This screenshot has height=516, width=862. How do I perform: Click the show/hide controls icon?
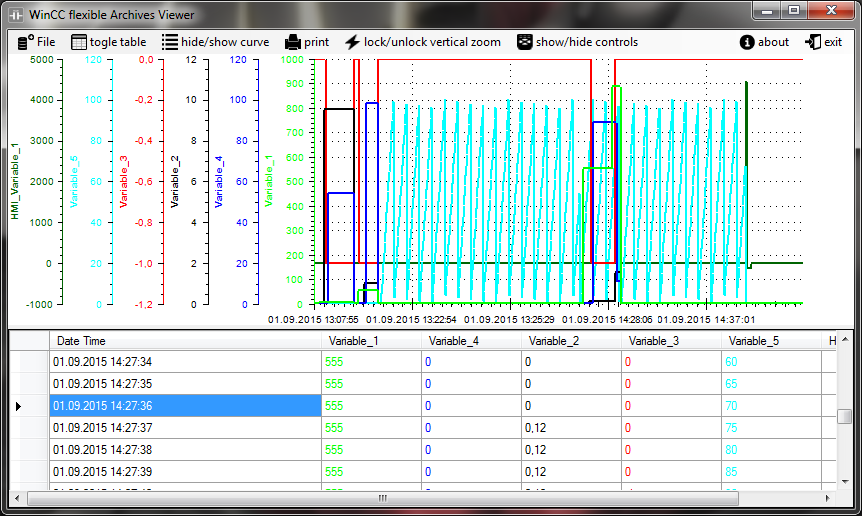tap(524, 42)
